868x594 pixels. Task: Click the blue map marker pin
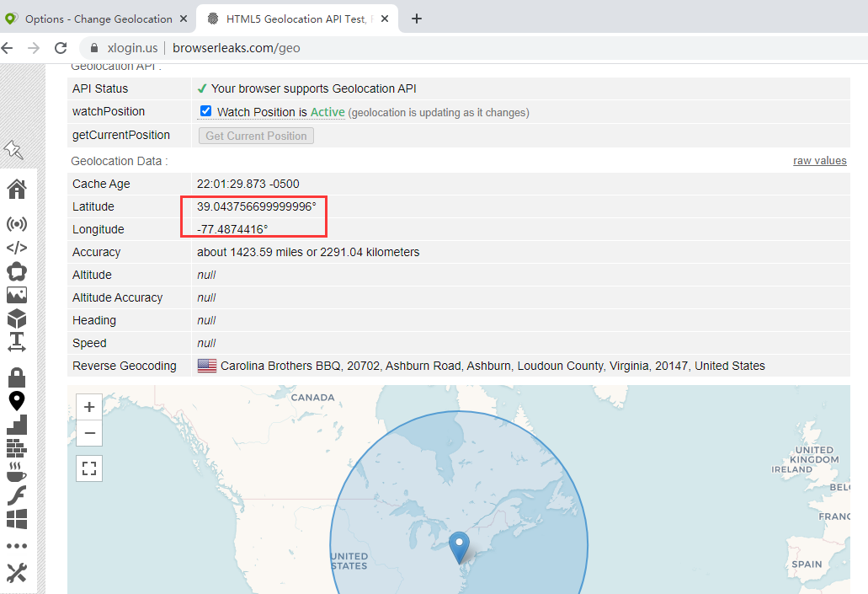coord(459,548)
